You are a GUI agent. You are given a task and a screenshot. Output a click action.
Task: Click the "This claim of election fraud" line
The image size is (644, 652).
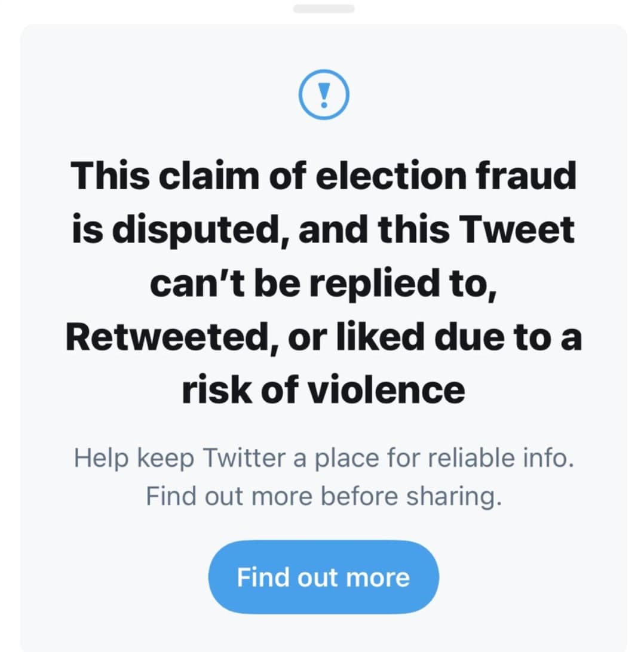(323, 176)
